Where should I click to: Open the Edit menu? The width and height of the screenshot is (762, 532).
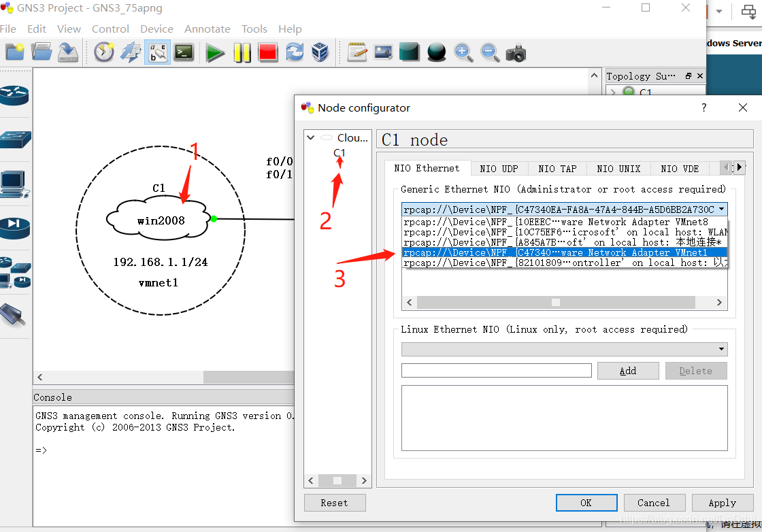[37, 29]
